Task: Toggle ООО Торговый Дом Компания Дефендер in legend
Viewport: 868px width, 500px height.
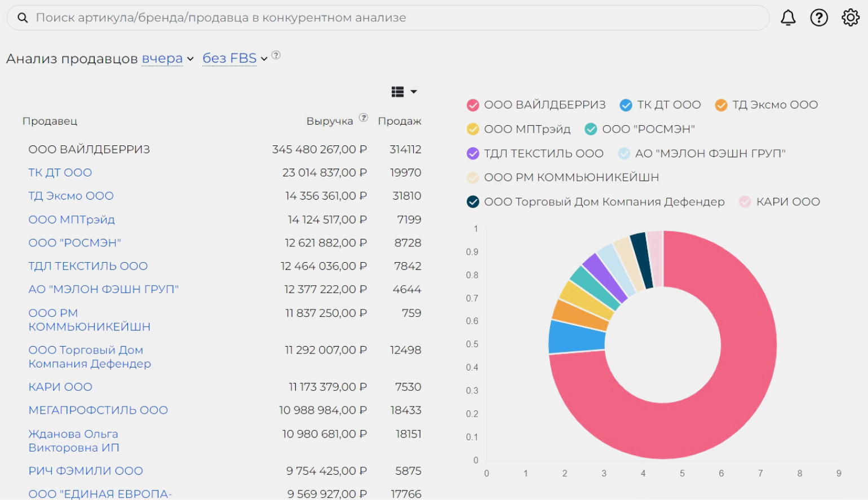Action: pos(595,202)
